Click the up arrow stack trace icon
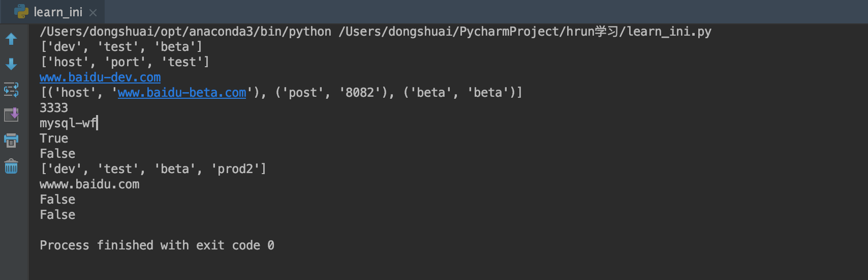Viewport: 868px width, 280px height. pyautogui.click(x=11, y=39)
